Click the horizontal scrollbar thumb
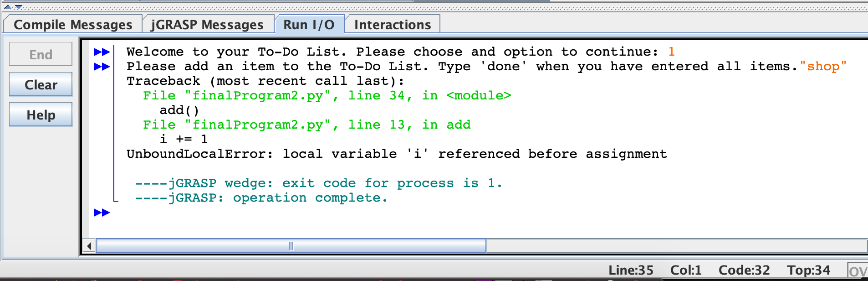 [291, 246]
